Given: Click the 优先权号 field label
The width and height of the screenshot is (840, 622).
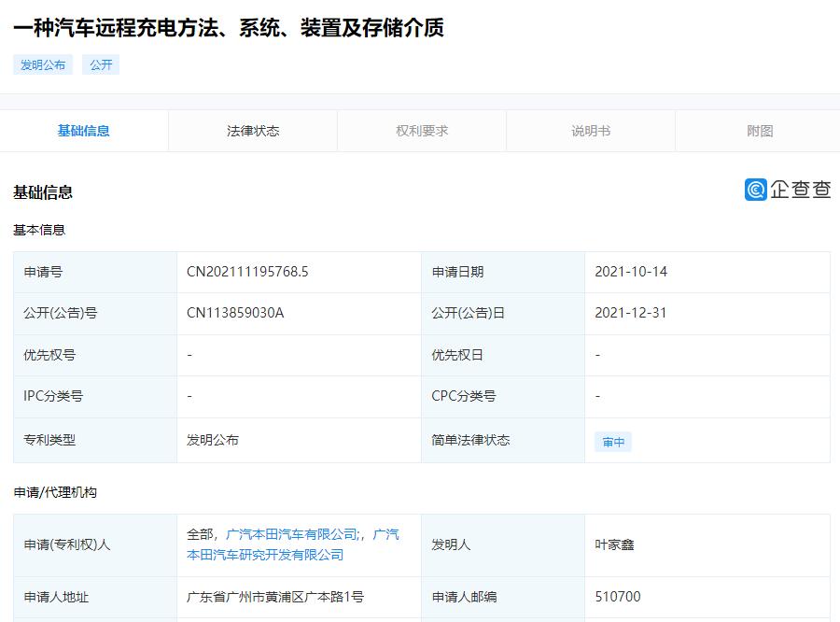Looking at the screenshot, I should pos(49,355).
